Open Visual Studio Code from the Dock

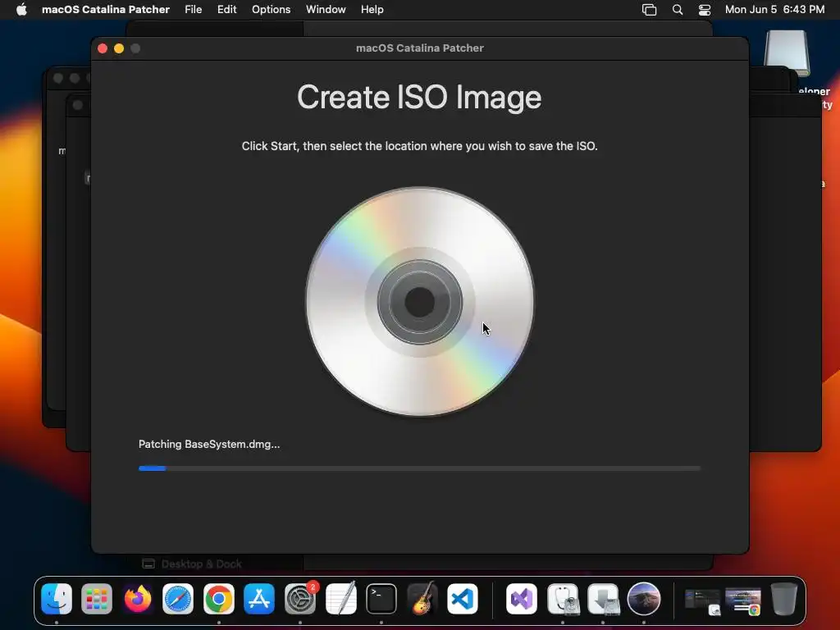point(463,599)
